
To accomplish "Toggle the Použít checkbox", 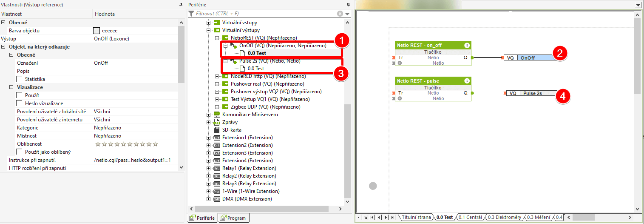I will 20,95.
